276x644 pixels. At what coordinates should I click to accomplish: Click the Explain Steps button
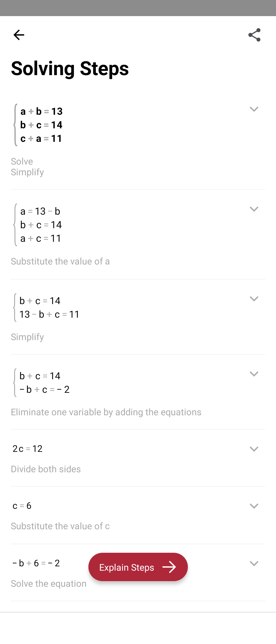[138, 567]
